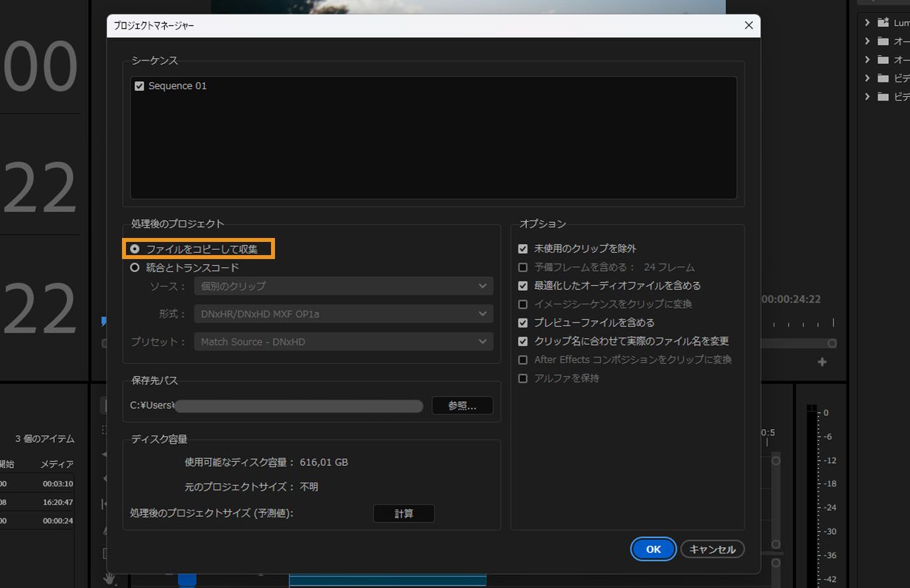Click the Lumetri presets folder icon

(x=883, y=22)
